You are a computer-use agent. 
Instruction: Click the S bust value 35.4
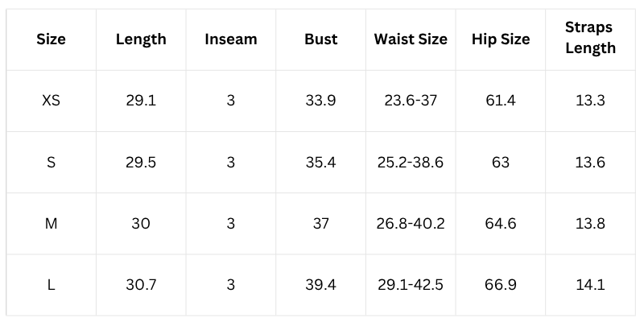point(321,162)
